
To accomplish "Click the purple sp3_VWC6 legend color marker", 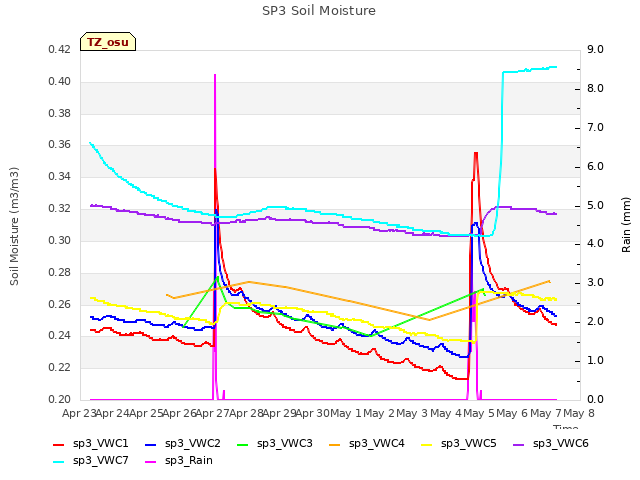I will click(519, 444).
